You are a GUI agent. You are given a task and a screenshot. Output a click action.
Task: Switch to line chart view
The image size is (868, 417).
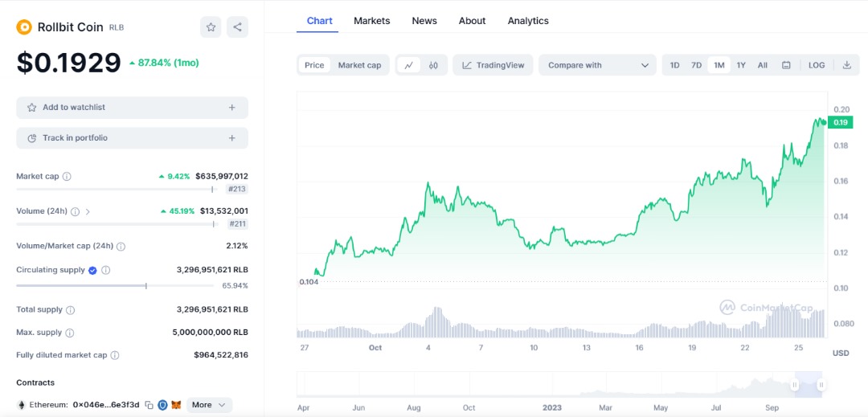pos(409,65)
